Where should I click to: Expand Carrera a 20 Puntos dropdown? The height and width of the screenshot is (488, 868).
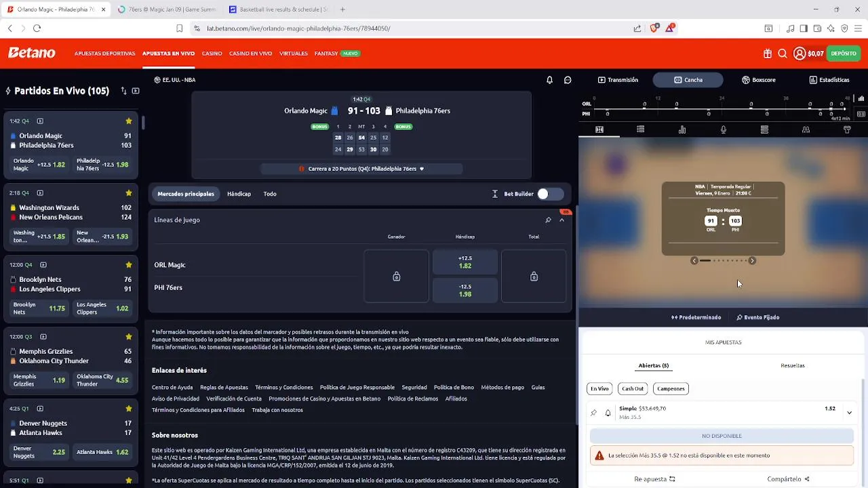point(422,169)
